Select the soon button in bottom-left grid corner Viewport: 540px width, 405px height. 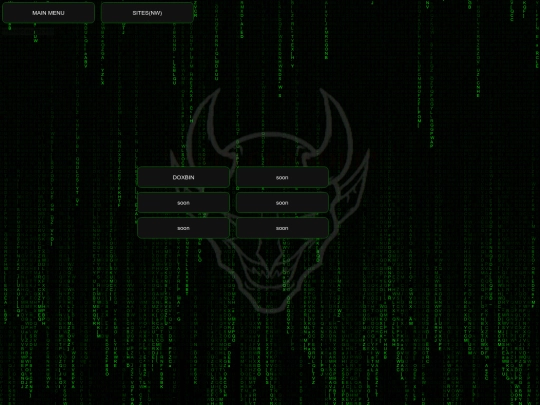183,228
